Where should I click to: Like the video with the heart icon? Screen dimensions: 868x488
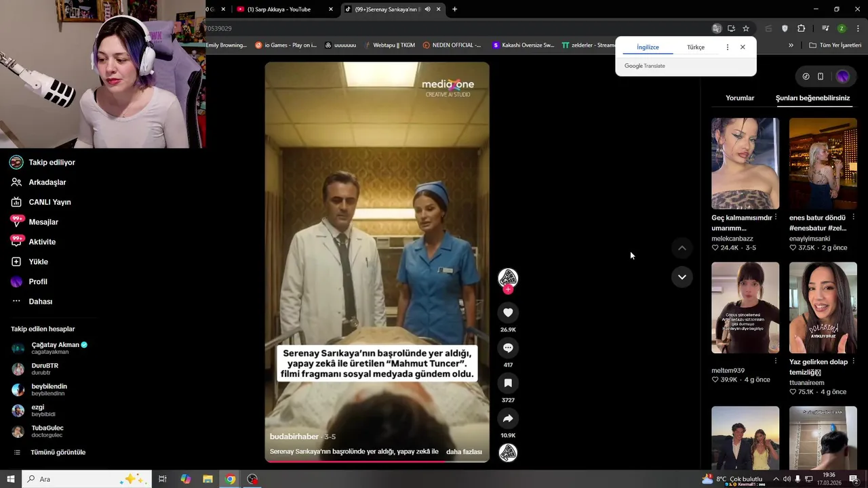[508, 312]
